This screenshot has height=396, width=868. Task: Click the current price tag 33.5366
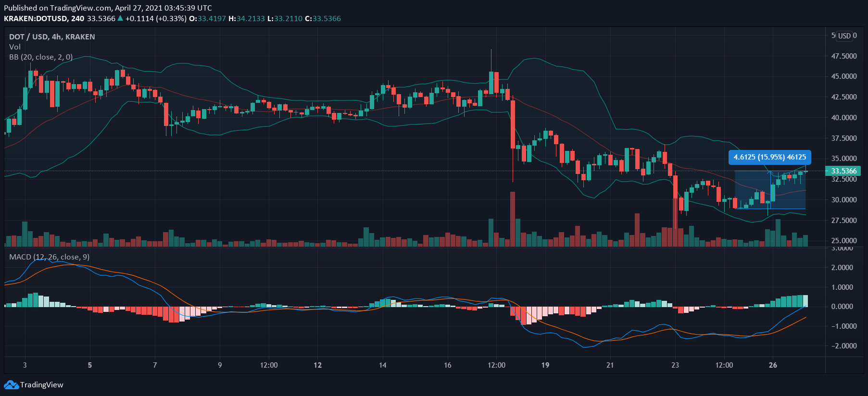(844, 171)
